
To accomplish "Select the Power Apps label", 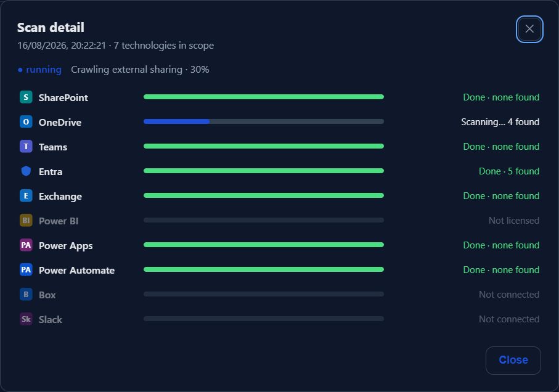I will click(x=65, y=246).
